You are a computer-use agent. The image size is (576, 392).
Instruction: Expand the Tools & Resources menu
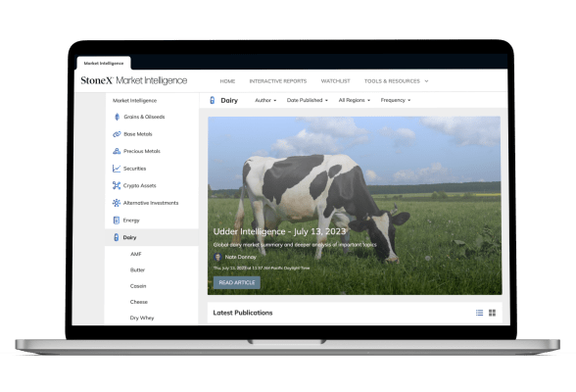click(x=396, y=81)
